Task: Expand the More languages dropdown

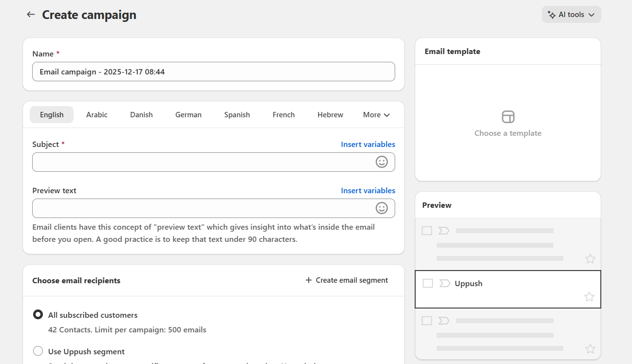Action: (376, 115)
